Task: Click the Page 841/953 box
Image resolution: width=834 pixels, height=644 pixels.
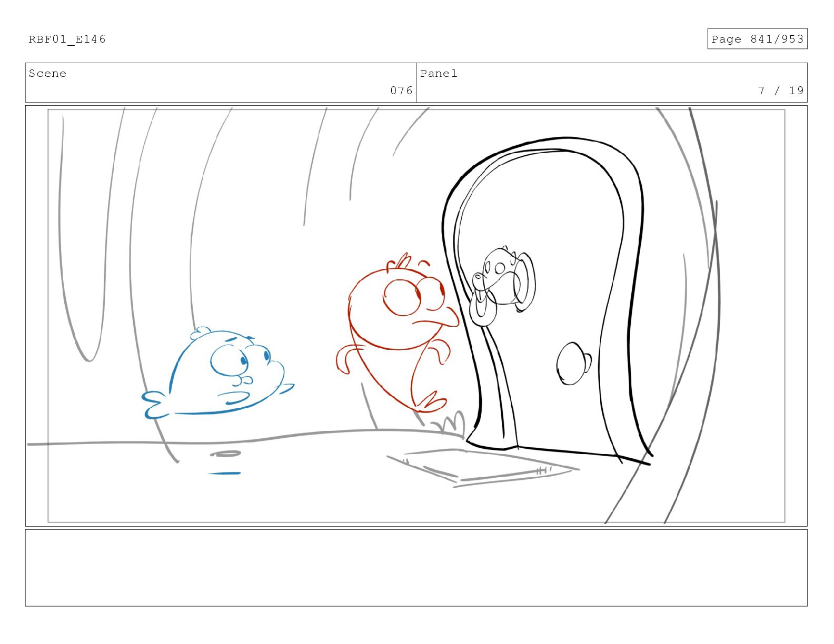Action: 757,39
